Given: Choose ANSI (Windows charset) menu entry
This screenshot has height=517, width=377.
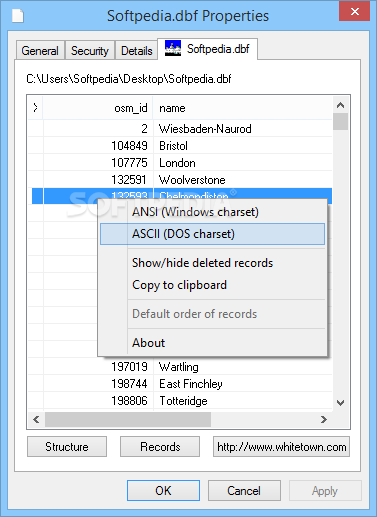Looking at the screenshot, I should 212,212.
